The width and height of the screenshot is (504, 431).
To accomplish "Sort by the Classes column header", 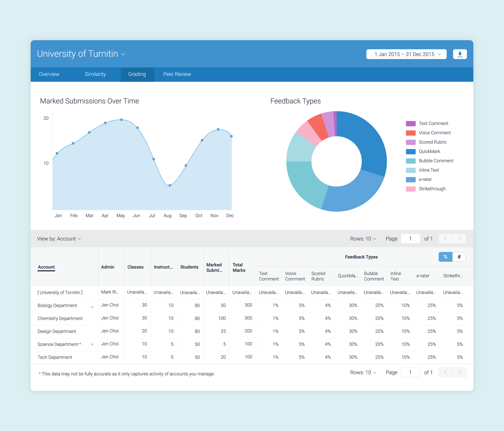I will click(135, 267).
